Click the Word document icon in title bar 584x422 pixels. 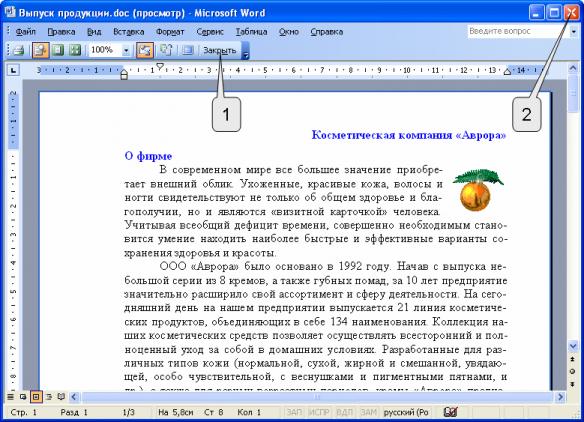(x=10, y=12)
